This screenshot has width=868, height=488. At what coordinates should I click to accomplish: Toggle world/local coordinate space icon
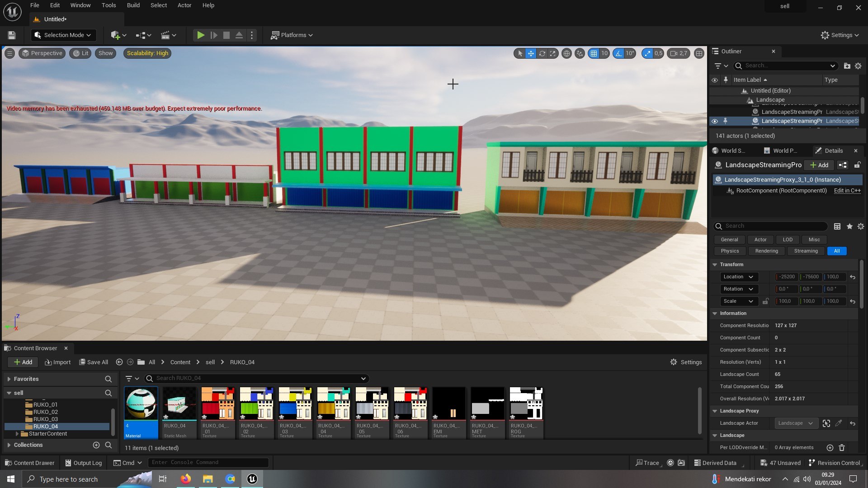pos(566,53)
